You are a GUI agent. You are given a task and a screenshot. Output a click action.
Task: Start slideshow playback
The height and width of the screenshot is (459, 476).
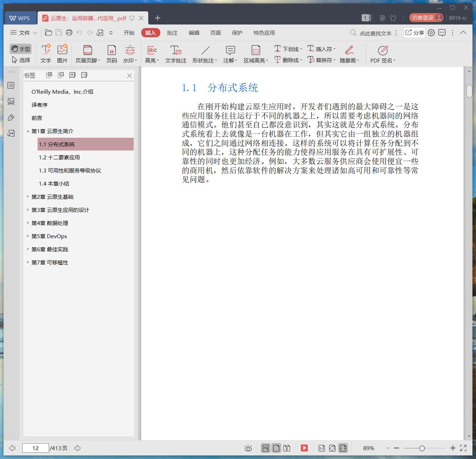(x=304, y=448)
